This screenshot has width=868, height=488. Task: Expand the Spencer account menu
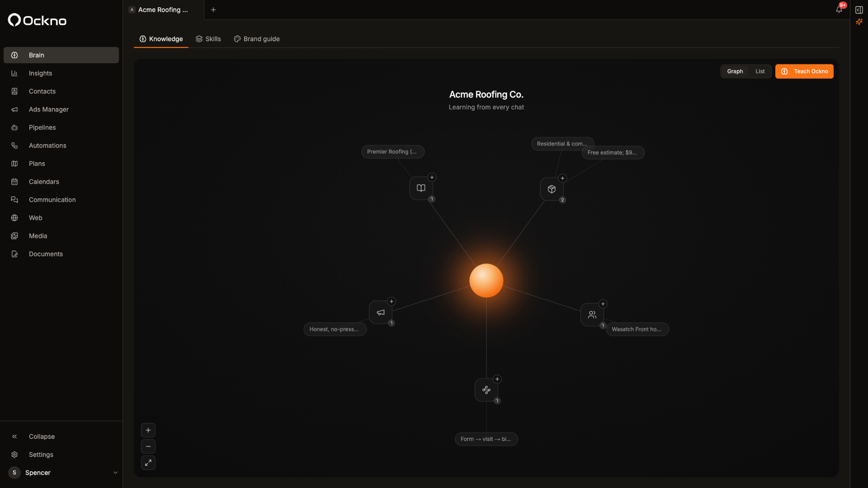pyautogui.click(x=115, y=473)
